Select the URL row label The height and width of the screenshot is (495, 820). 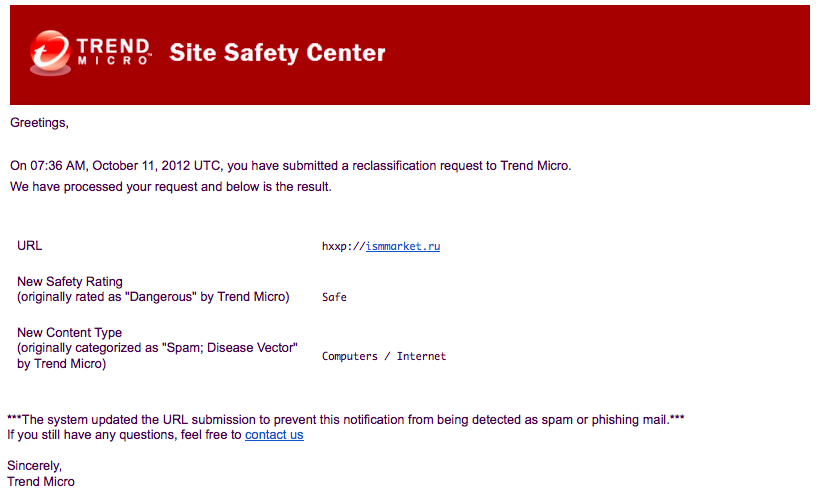click(29, 246)
